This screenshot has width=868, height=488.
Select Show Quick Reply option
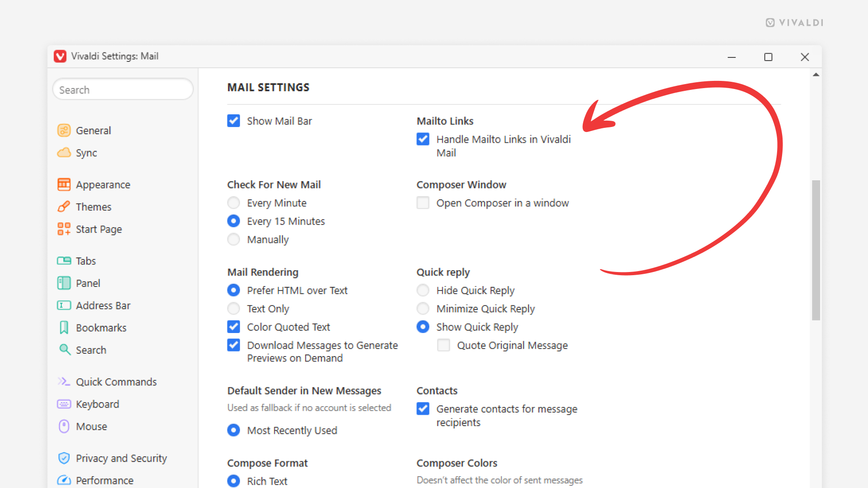(423, 326)
